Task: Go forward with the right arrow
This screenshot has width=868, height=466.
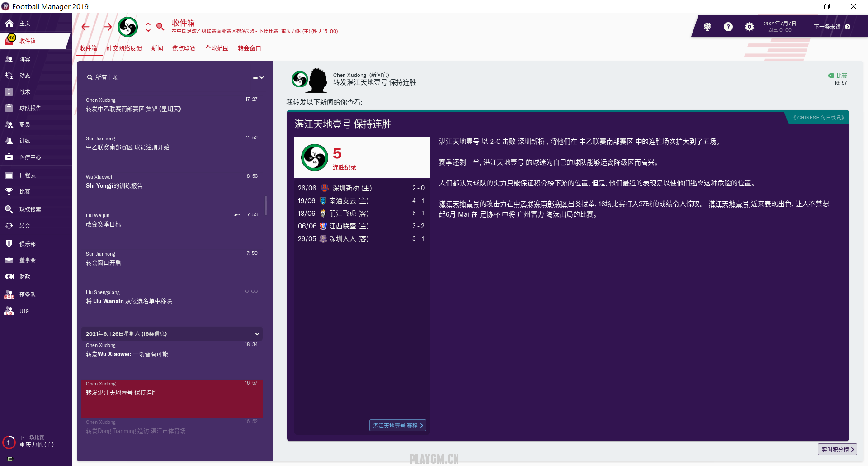Action: coord(108,27)
